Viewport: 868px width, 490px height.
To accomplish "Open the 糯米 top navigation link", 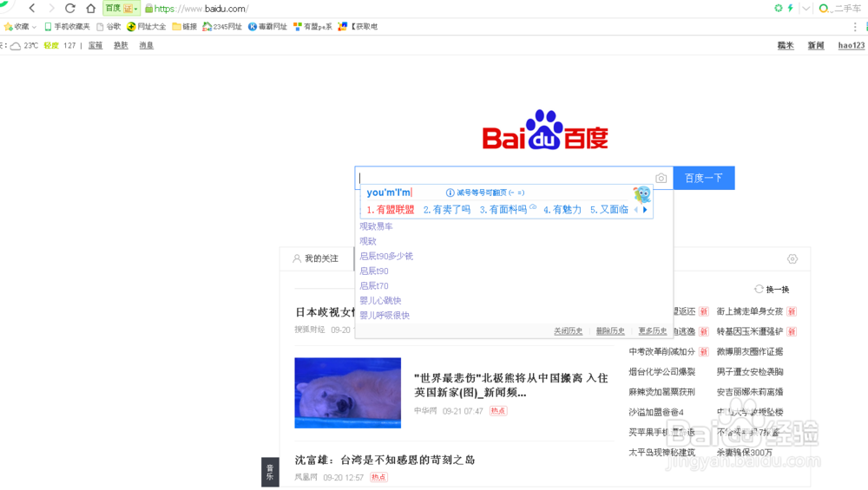I will click(x=786, y=45).
